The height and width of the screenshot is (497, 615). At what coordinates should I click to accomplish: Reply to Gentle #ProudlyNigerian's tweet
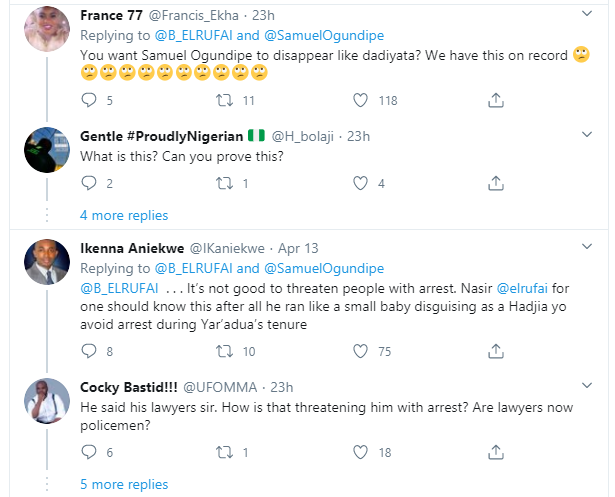click(x=88, y=183)
